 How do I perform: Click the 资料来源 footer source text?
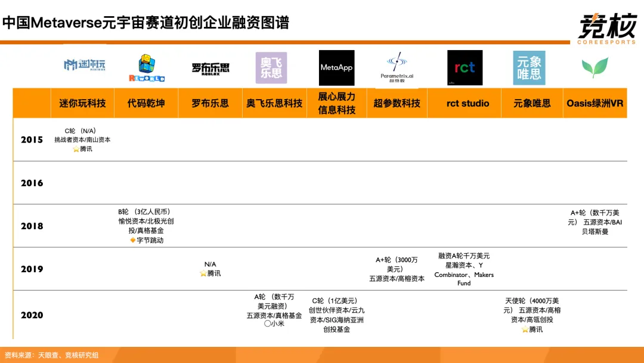51,355
